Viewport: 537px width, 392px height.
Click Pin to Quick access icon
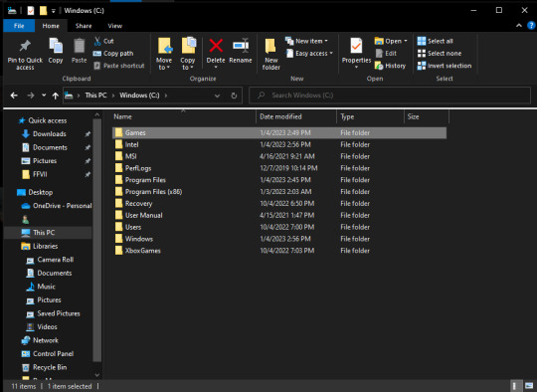point(25,46)
